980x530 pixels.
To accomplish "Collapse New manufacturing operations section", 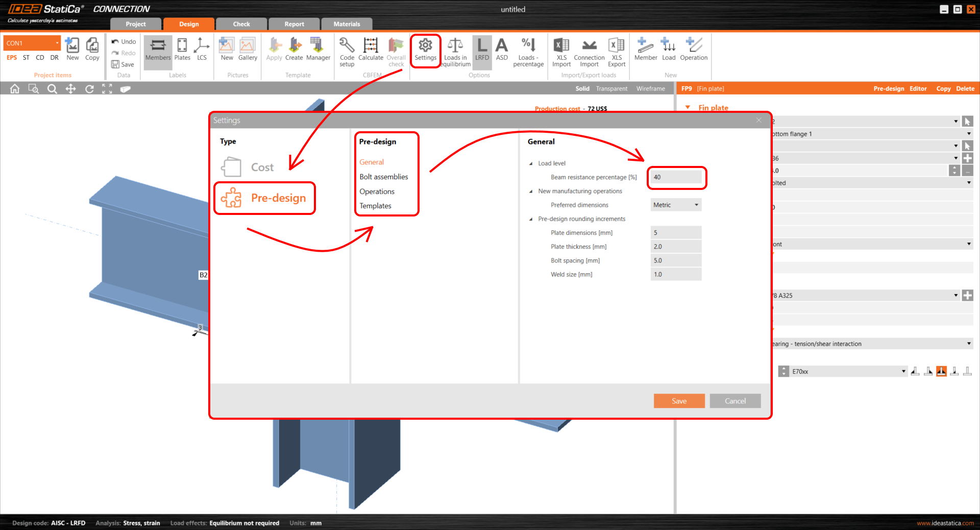I will click(x=531, y=191).
